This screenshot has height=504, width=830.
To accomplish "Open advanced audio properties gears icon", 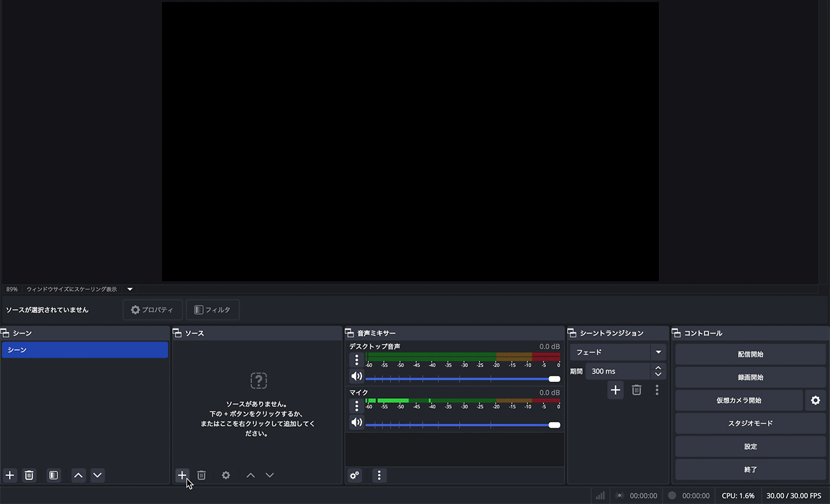I will point(354,475).
